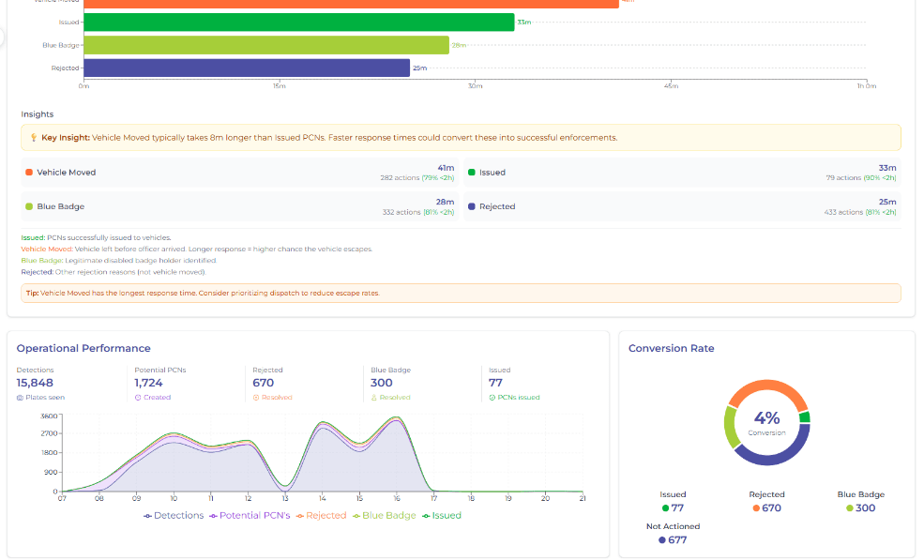The height and width of the screenshot is (560, 924).
Task: Click the 433 actions (81% <2h) text
Action: (x=860, y=212)
